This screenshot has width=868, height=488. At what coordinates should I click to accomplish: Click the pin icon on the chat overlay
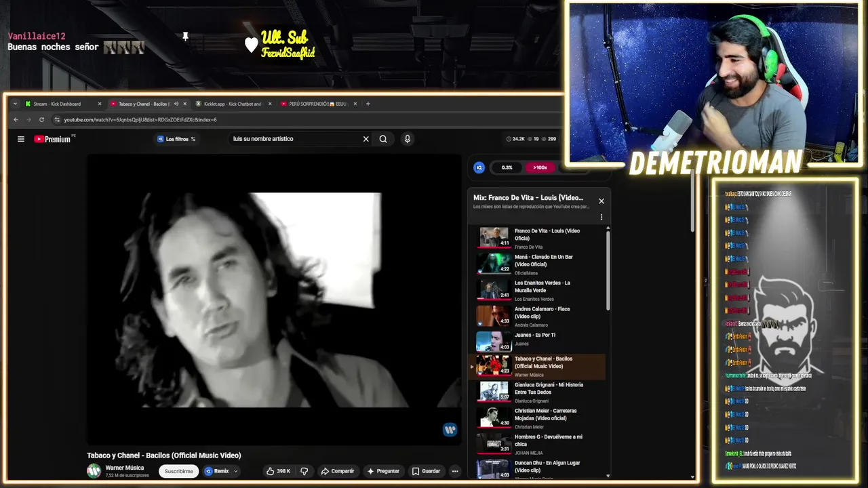coord(185,37)
